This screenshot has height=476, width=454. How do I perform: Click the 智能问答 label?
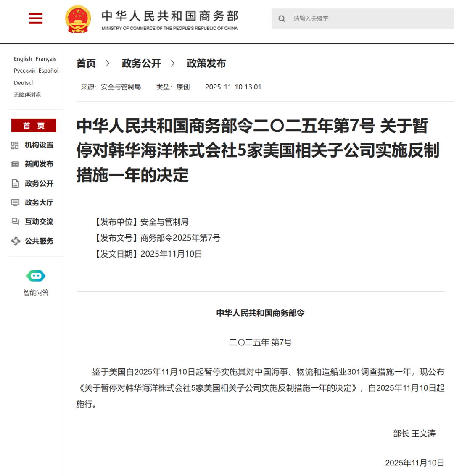(x=36, y=292)
